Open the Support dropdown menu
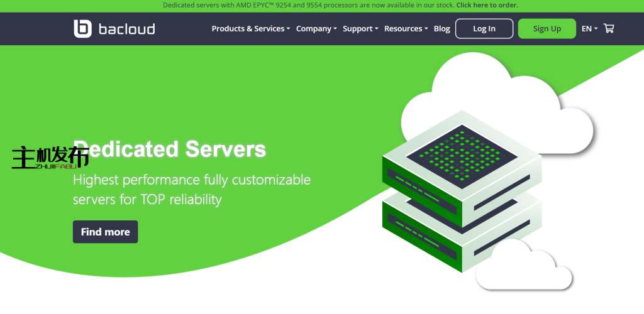Image resolution: width=644 pixels, height=314 pixels. pos(360,29)
